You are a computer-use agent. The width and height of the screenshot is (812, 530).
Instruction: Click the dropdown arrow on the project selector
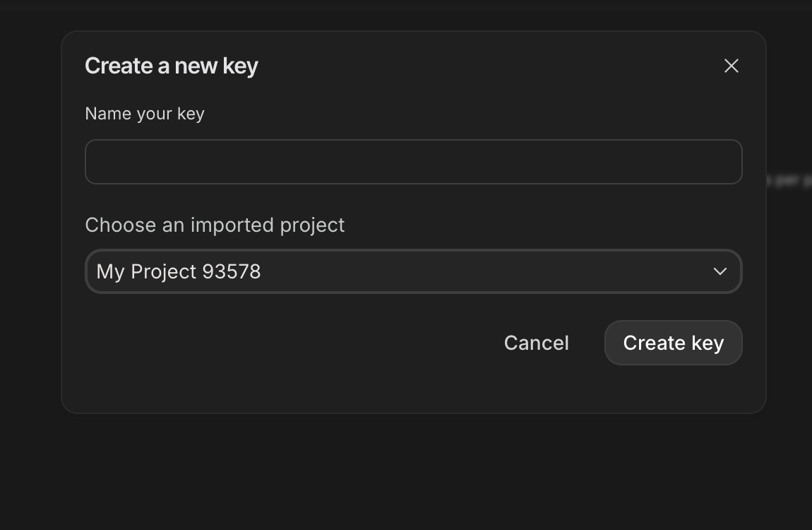click(x=720, y=271)
